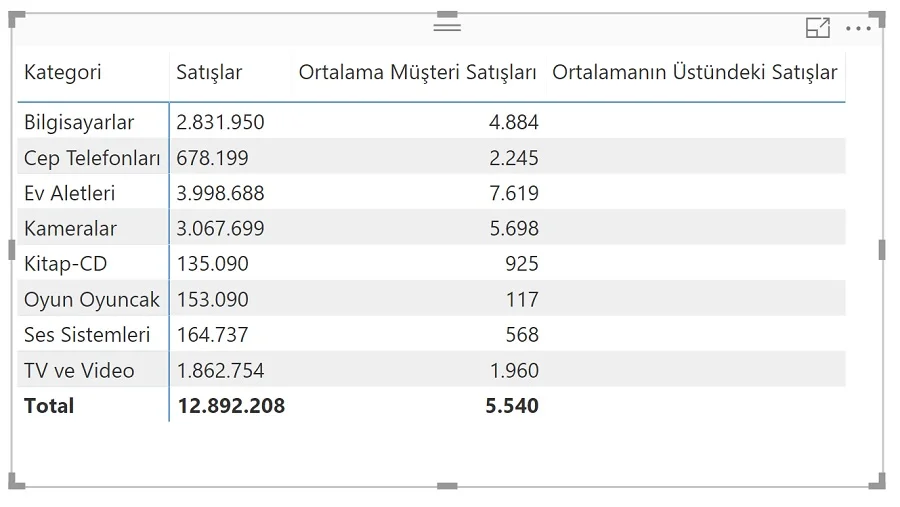Image resolution: width=900 pixels, height=507 pixels.
Task: Select the Oyun Oyuncak row
Action: click(431, 299)
